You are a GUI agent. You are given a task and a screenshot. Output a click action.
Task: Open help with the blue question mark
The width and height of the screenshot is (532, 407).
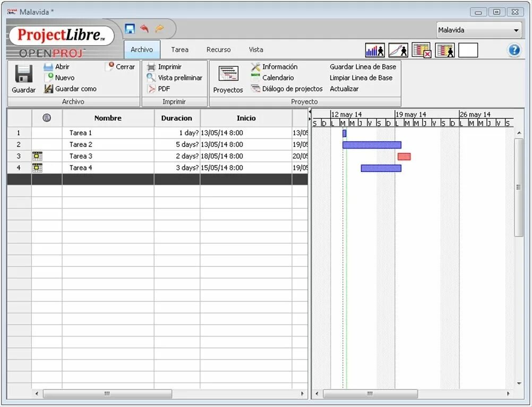514,50
